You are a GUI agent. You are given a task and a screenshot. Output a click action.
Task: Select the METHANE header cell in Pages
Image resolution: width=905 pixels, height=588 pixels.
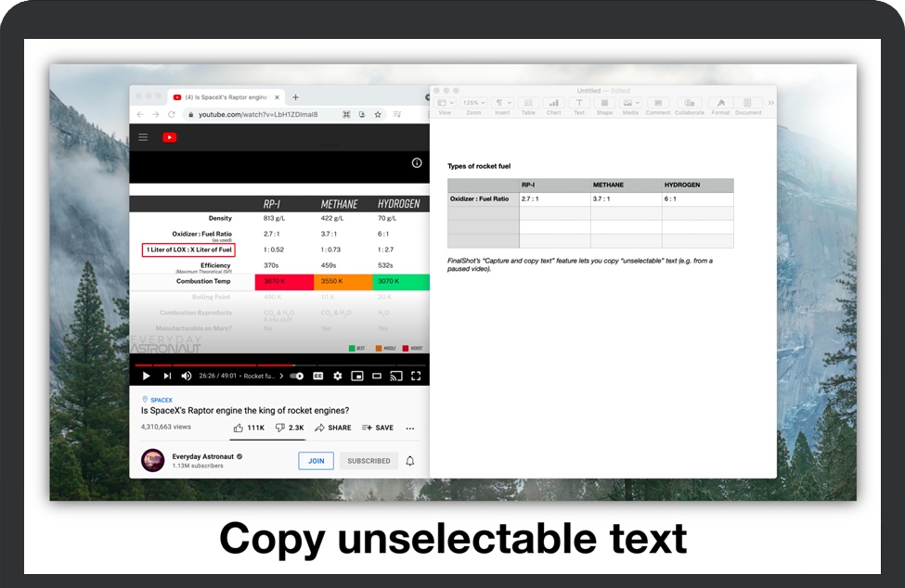pos(627,185)
